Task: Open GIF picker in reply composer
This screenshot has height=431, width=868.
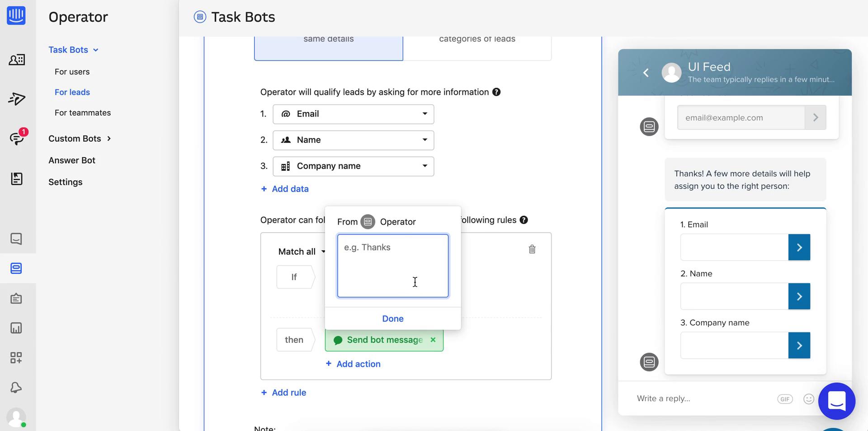Action: pyautogui.click(x=785, y=399)
